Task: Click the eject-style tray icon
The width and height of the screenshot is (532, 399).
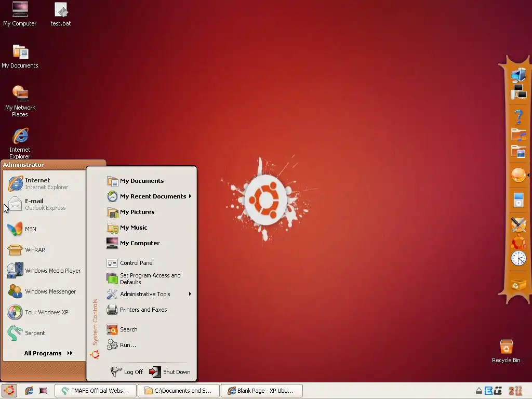Action: (478, 391)
